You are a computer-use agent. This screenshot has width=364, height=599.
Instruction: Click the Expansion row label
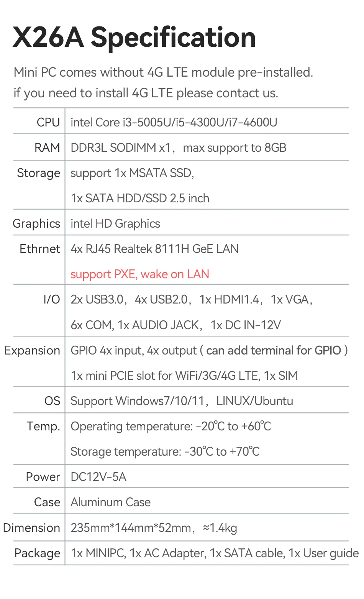tap(32, 351)
